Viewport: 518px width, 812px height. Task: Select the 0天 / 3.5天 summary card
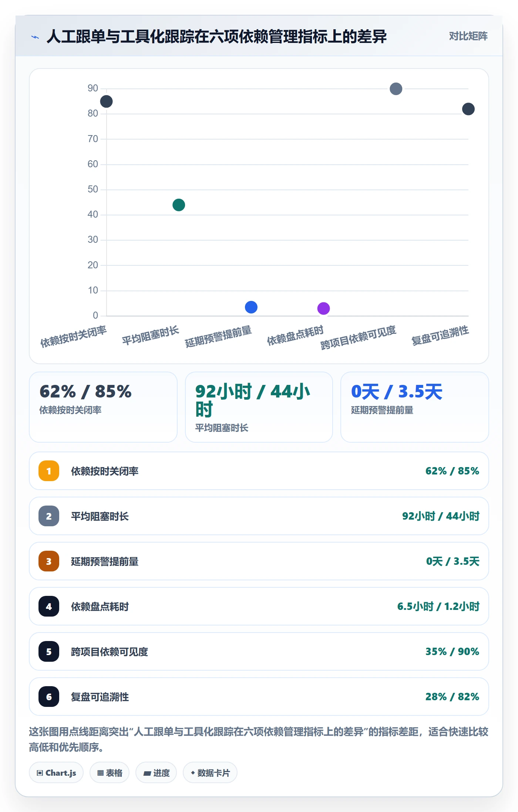[415, 407]
